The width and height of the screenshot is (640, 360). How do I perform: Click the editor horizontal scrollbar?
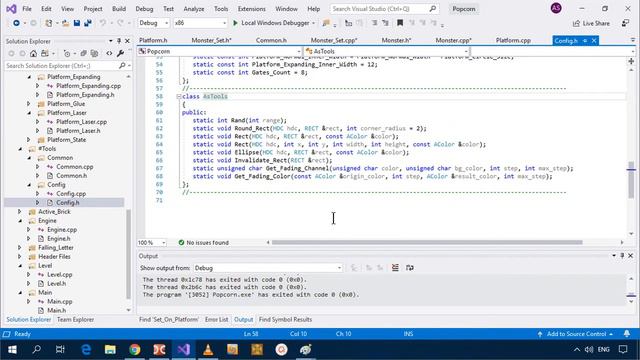[x=427, y=242]
